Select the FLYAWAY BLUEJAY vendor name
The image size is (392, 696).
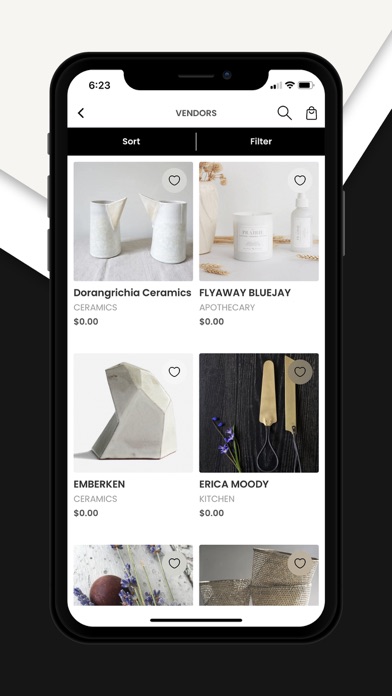(x=245, y=293)
